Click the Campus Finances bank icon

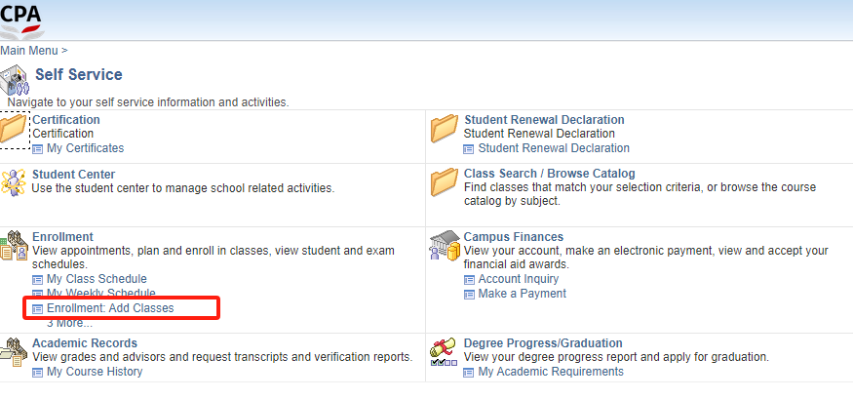[x=445, y=245]
